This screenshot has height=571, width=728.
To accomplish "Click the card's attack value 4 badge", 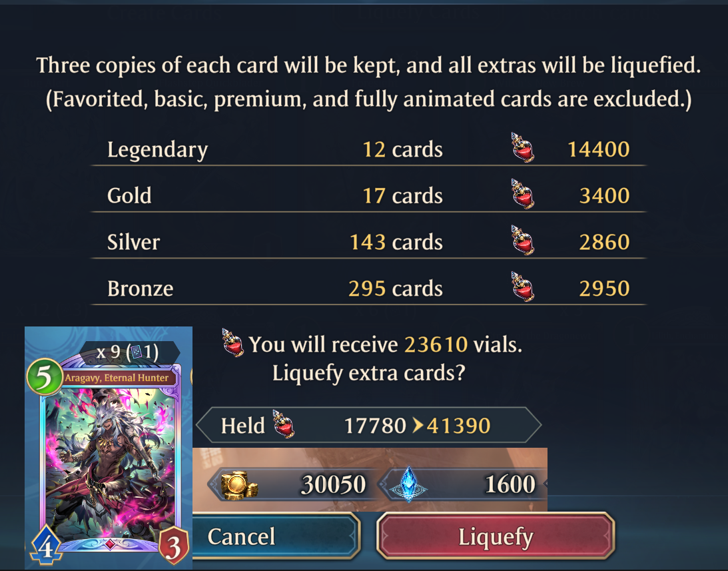I will [45, 546].
